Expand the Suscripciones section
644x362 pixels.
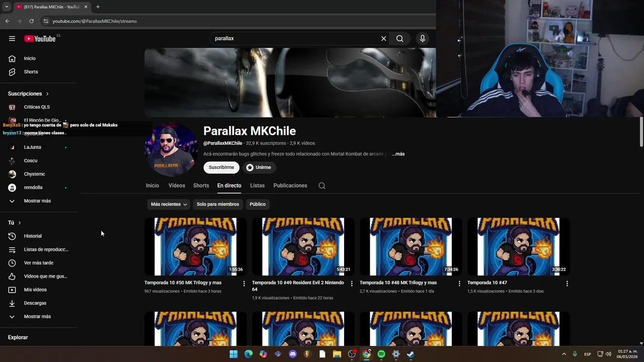point(28,94)
